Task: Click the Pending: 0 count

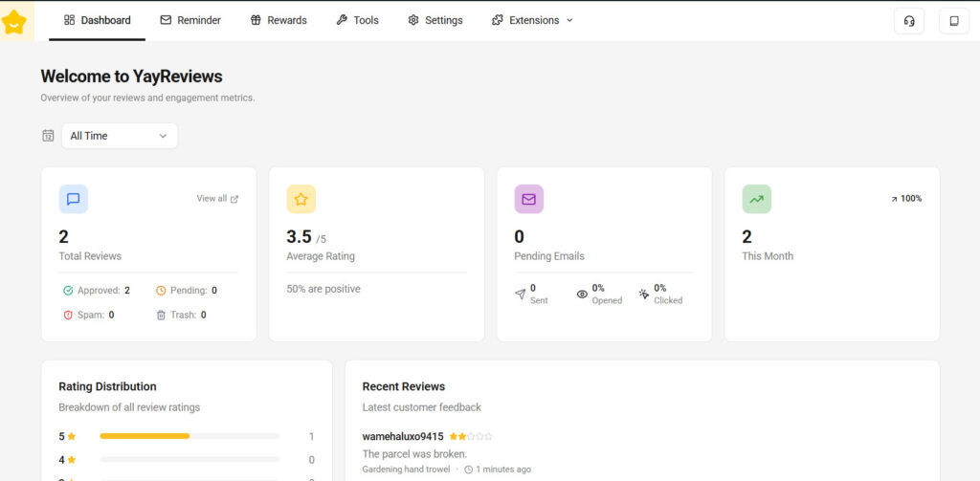Action: point(187,291)
